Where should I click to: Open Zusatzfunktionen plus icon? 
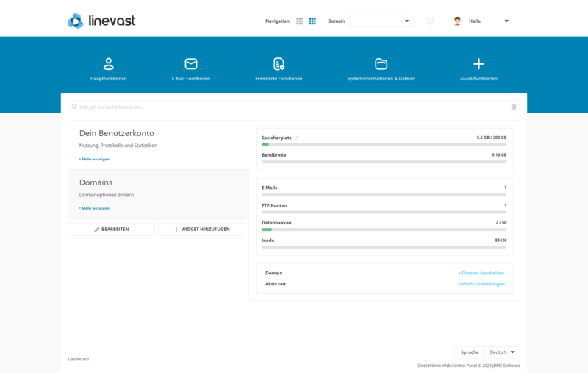(478, 64)
